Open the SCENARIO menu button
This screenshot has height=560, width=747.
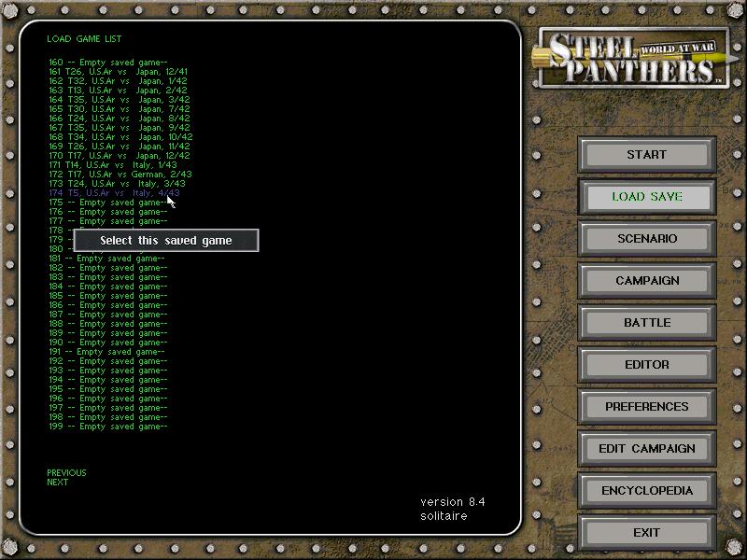647,239
